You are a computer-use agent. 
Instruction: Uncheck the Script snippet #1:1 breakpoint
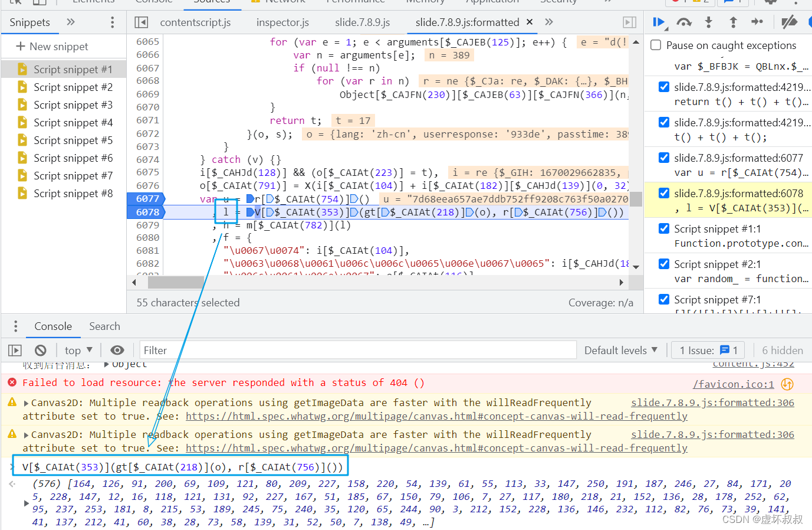coord(664,228)
